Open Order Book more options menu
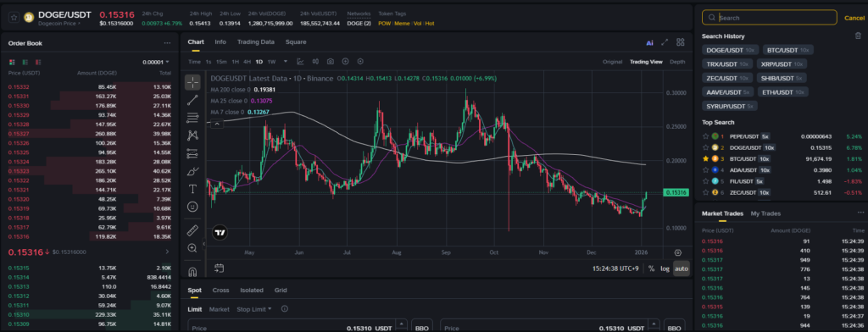This screenshot has height=332, width=868. 167,43
